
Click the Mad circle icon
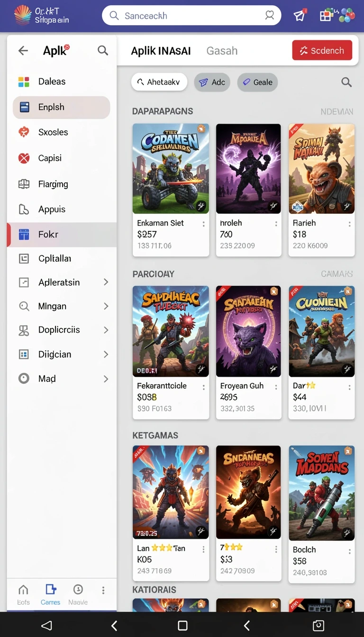point(24,378)
